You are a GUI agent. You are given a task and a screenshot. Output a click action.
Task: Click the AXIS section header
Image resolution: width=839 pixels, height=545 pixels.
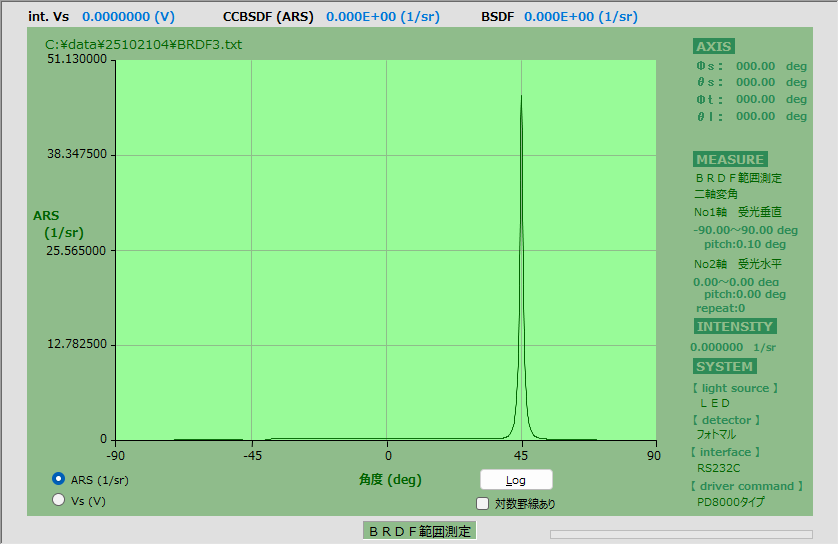[x=714, y=47]
